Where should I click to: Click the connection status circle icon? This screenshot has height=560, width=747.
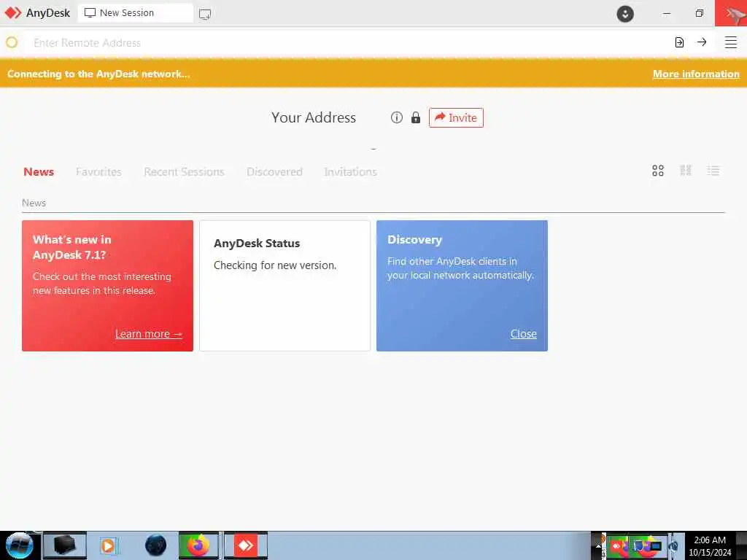(x=12, y=42)
